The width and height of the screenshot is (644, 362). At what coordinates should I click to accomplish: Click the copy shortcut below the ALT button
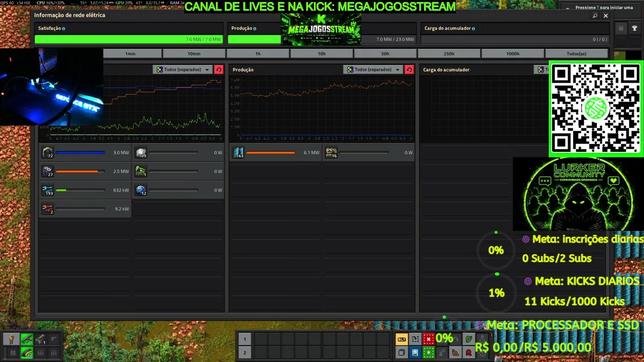tap(401, 352)
